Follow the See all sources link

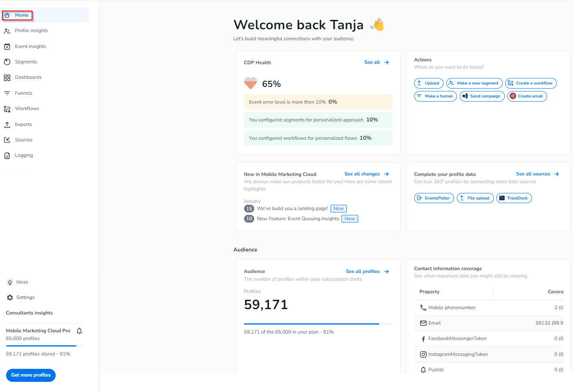point(537,174)
